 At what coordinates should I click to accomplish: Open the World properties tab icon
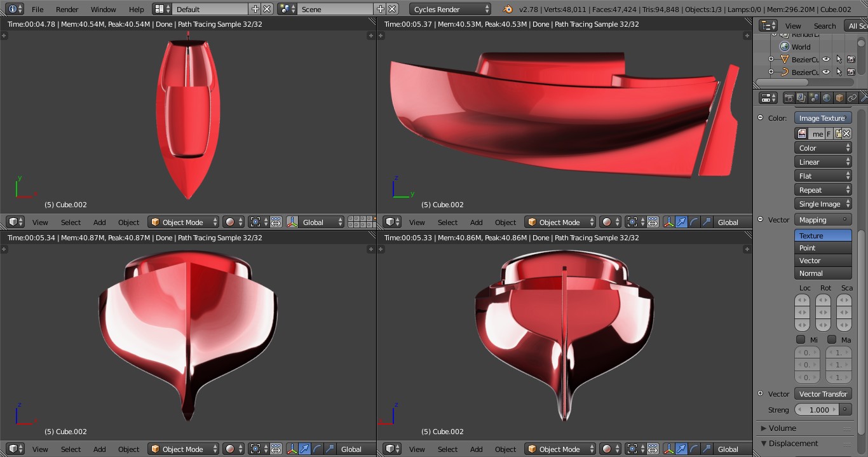click(827, 98)
